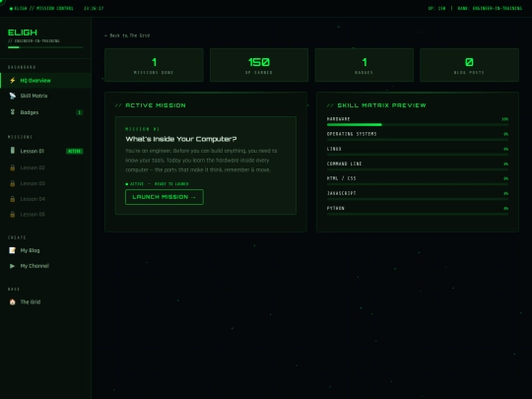
Task: Click the satellite icon beside Skill Matrix
Action: coord(13,96)
